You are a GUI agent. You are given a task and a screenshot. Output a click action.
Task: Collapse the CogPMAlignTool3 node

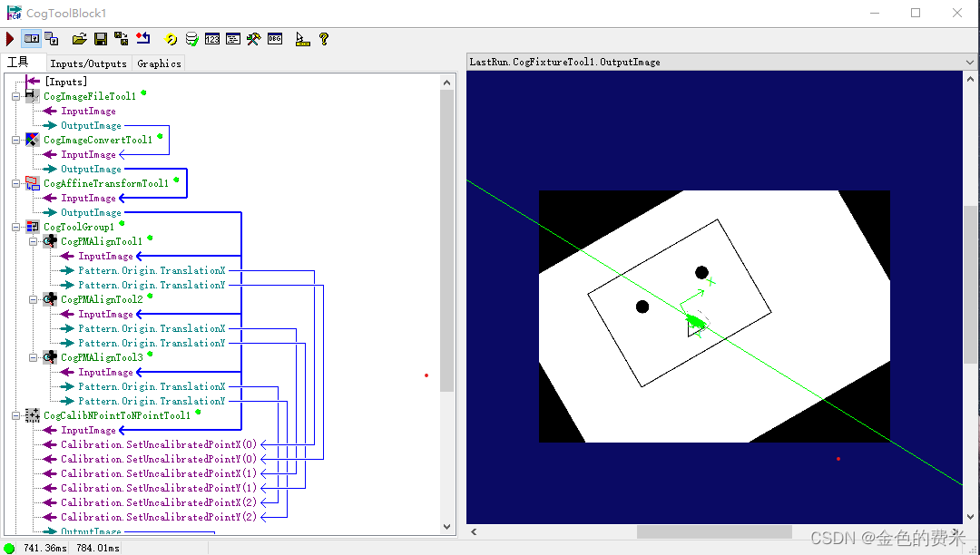click(x=34, y=357)
